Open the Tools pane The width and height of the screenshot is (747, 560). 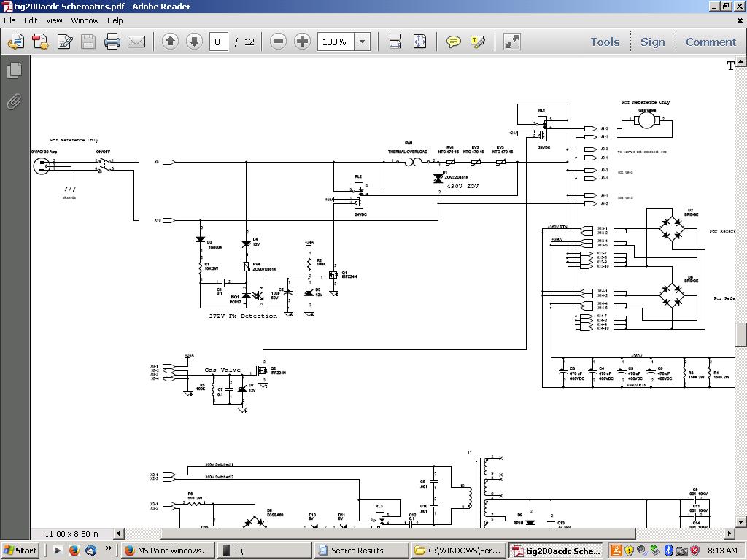(605, 42)
